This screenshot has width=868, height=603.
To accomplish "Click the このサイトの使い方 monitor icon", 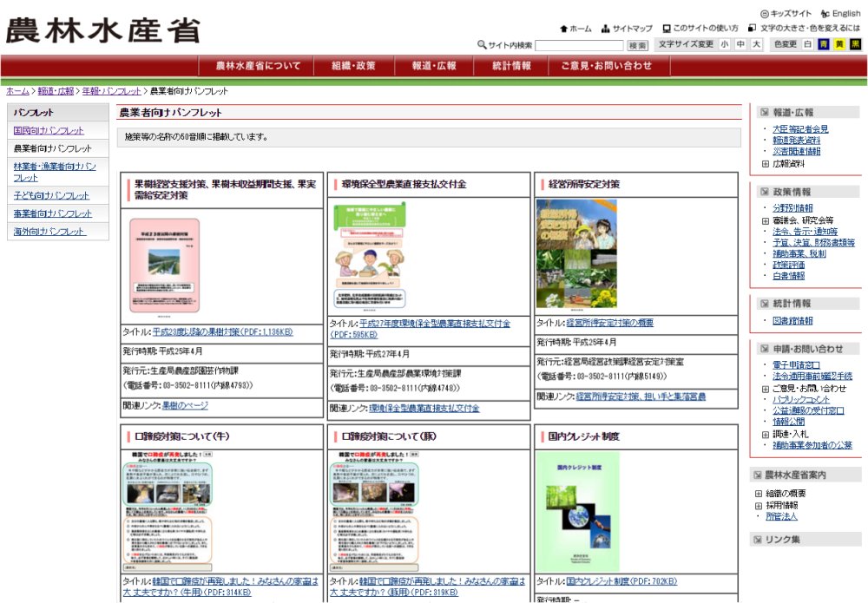I will pyautogui.click(x=667, y=29).
